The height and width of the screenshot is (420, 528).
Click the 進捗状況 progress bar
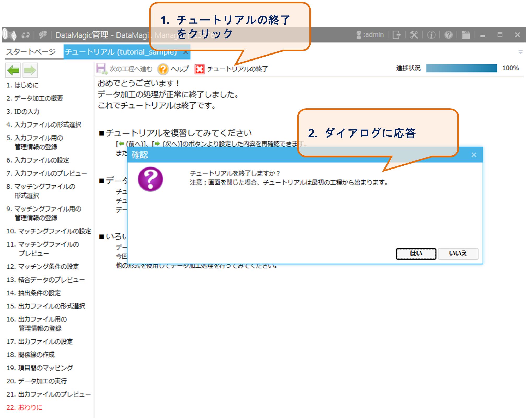pos(461,68)
